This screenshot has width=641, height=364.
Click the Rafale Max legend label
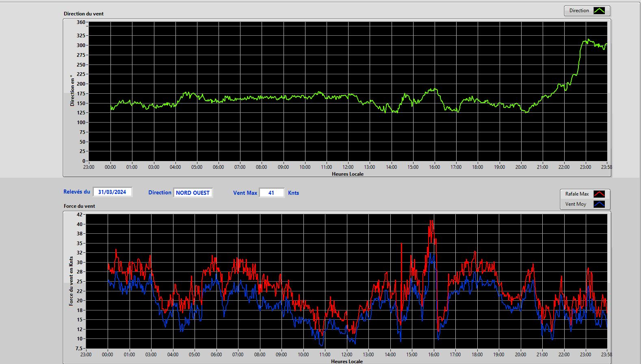(x=577, y=194)
